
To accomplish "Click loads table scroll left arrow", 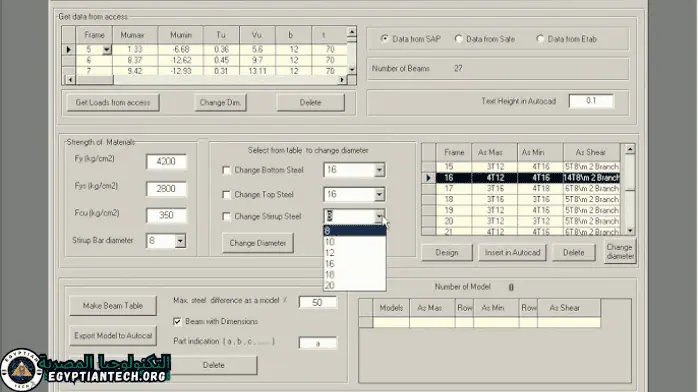I will pos(70,80).
